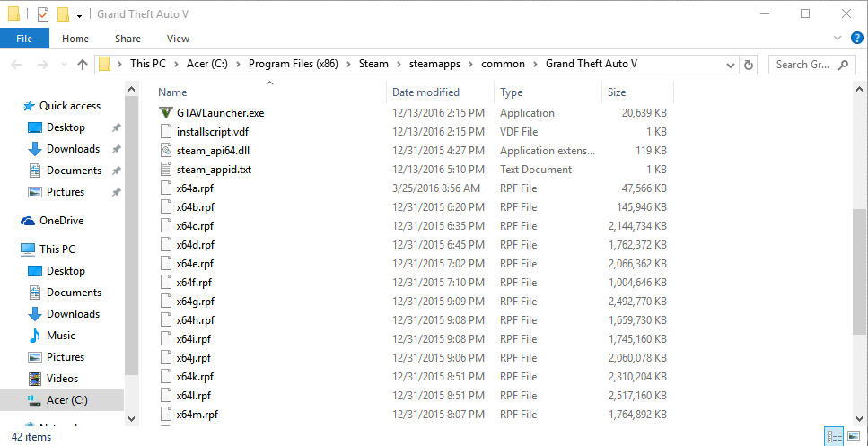Image resolution: width=868 pixels, height=446 pixels.
Task: Expand the breadcrumb chevron after Acer (C:)
Action: point(238,65)
